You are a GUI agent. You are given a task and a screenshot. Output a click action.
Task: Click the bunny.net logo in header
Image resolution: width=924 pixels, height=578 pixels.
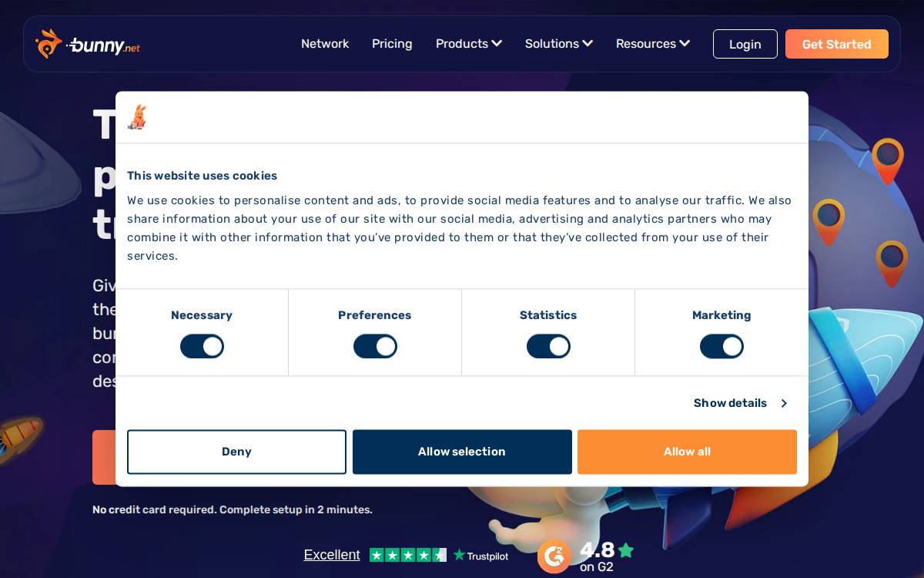click(x=87, y=44)
